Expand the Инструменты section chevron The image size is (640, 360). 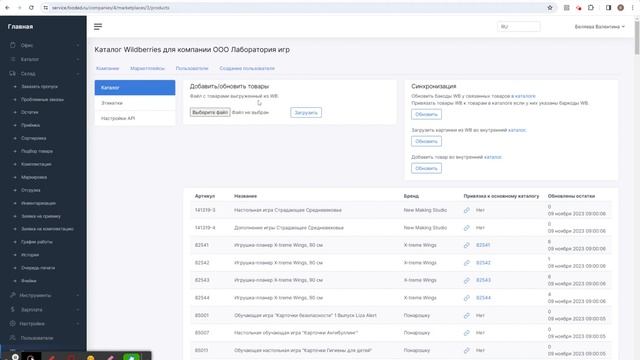click(78, 295)
